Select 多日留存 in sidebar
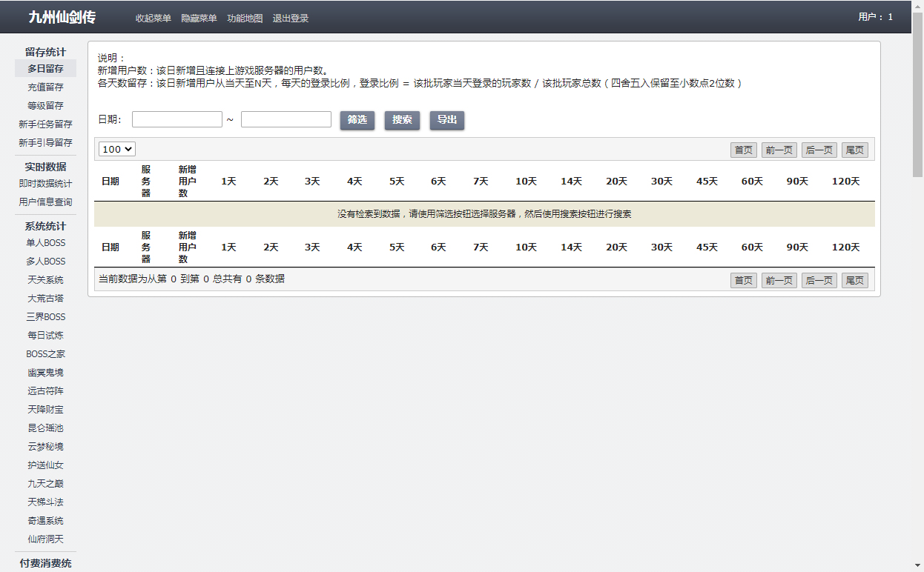The height and width of the screenshot is (572, 924). tap(45, 68)
